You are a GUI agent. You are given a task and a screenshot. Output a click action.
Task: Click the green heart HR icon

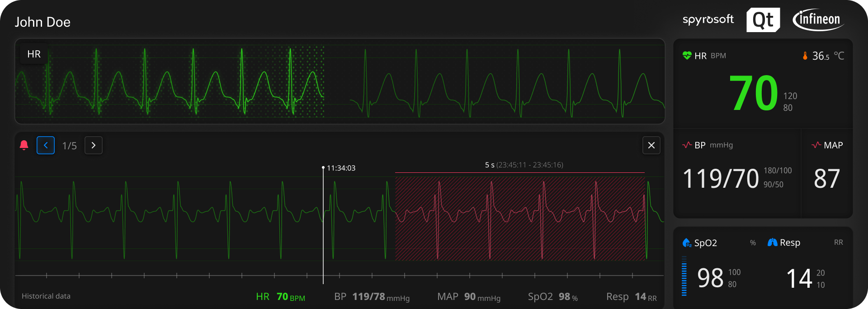click(687, 56)
